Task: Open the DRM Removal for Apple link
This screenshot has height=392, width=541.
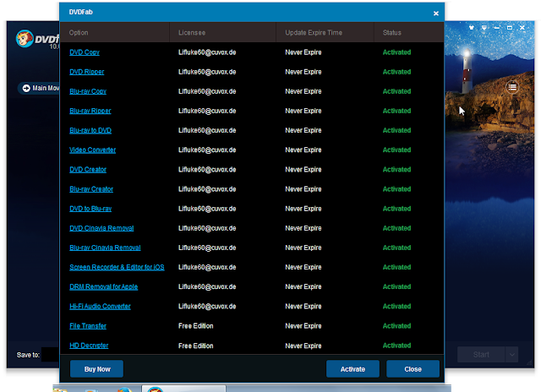Action: tap(103, 287)
